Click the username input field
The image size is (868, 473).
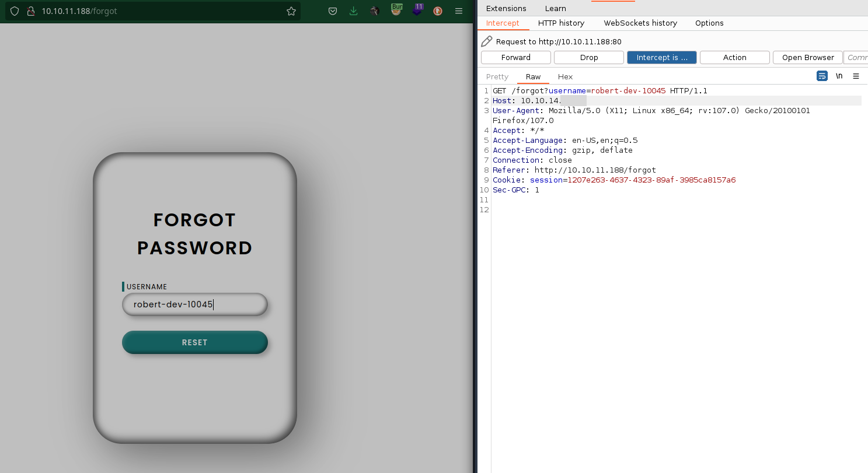click(x=195, y=304)
